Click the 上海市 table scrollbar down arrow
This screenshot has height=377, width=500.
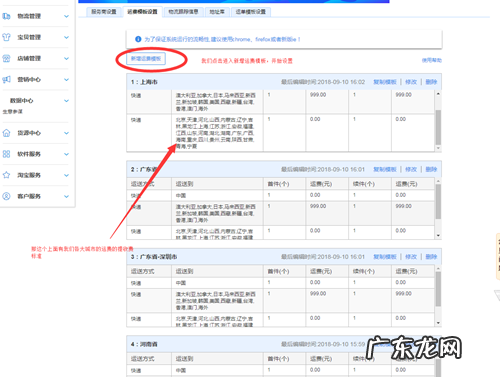438,148
